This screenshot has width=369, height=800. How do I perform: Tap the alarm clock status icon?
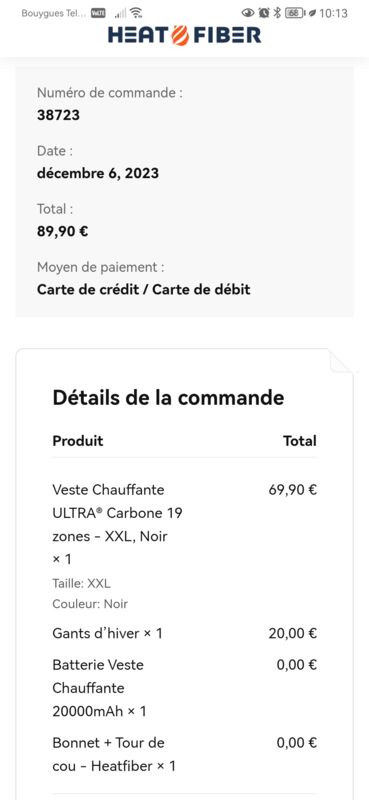(x=264, y=13)
